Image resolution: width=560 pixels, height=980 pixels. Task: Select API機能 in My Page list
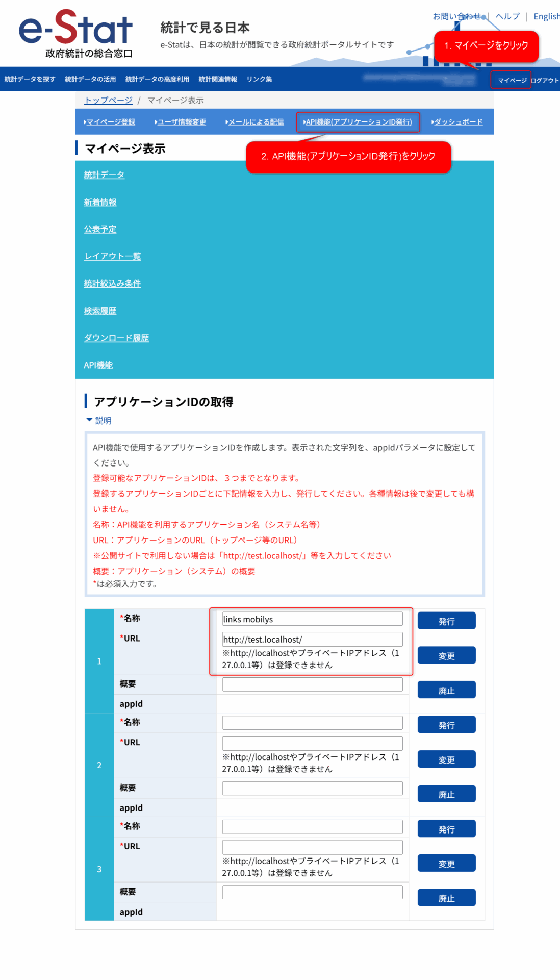click(x=98, y=365)
